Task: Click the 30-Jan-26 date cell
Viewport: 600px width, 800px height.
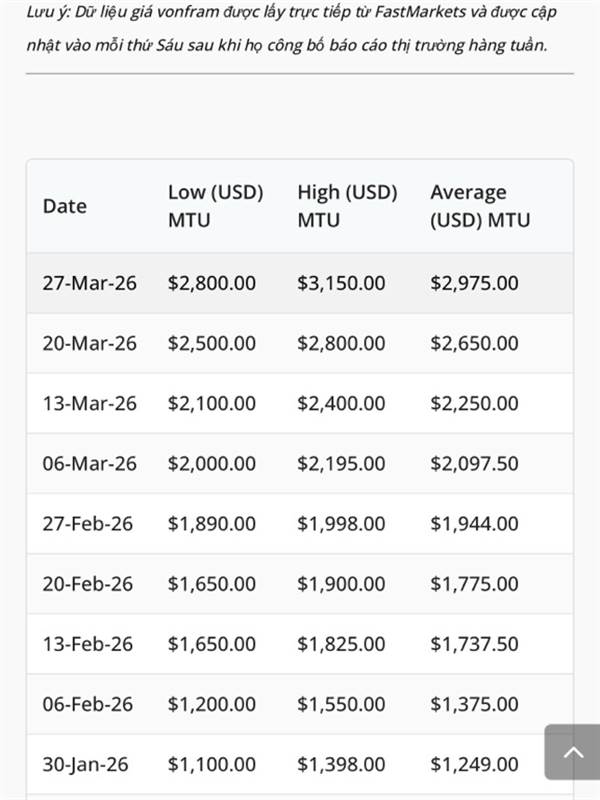Action: point(86,764)
